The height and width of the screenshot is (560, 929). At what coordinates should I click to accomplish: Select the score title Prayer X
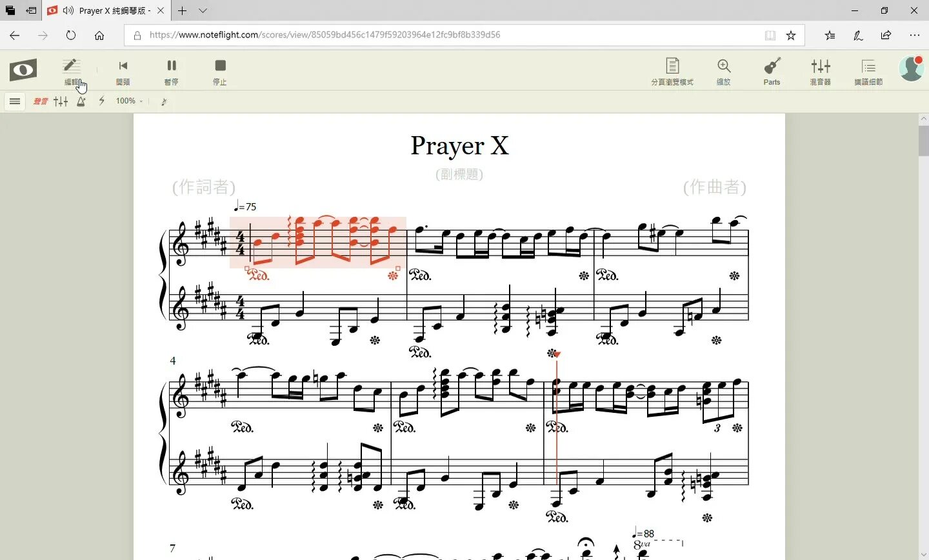459,146
